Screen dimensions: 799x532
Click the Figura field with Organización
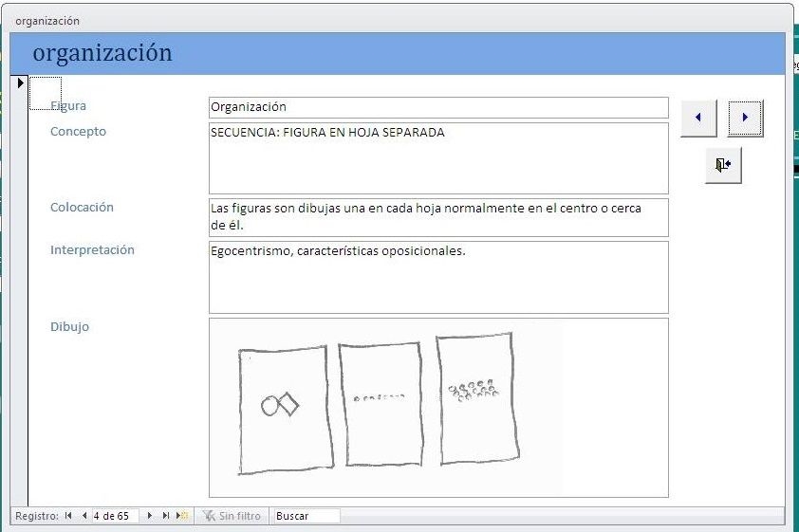pyautogui.click(x=438, y=107)
